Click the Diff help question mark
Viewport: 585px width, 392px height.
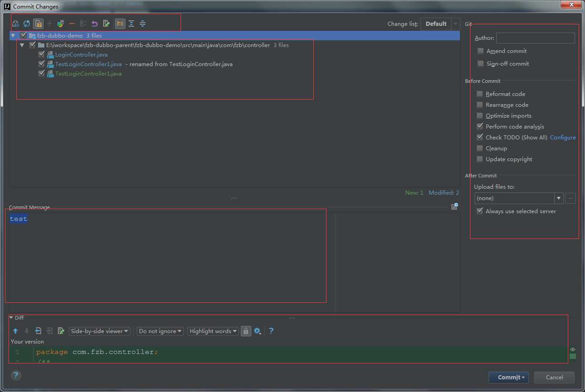coord(271,331)
